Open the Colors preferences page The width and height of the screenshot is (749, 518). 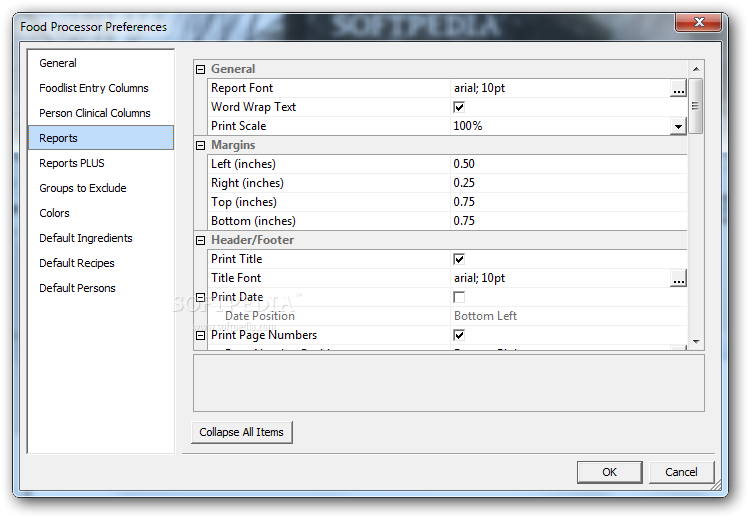[x=101, y=213]
